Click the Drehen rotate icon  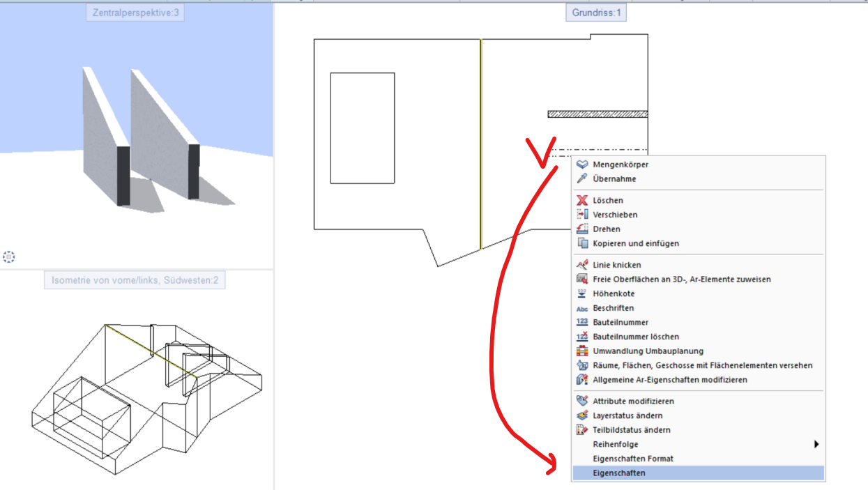tap(582, 229)
